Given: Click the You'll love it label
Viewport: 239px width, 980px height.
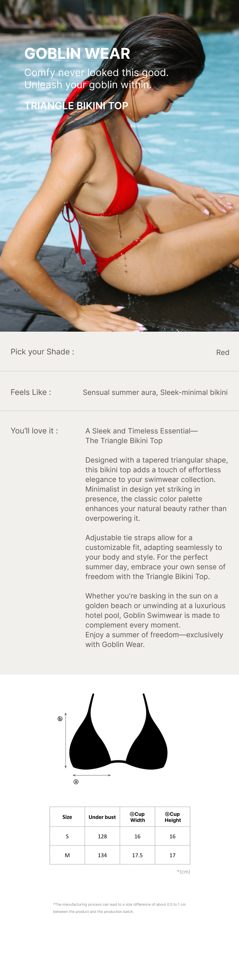Looking at the screenshot, I should point(34,431).
